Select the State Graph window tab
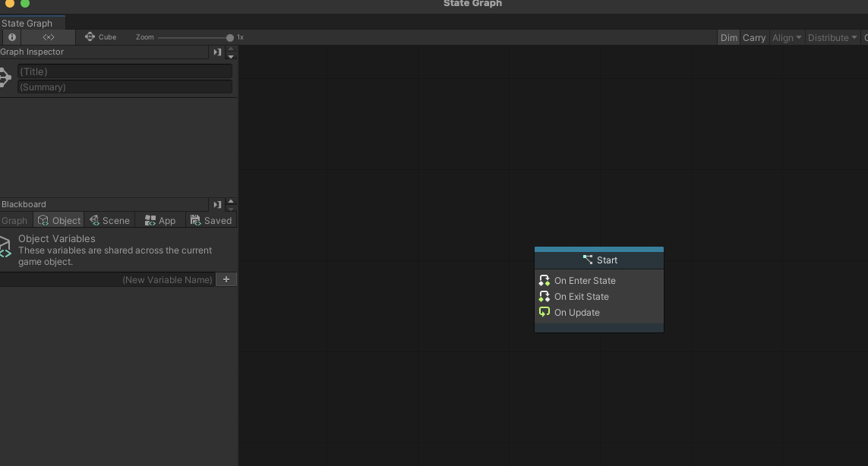The width and height of the screenshot is (868, 466). click(x=32, y=24)
